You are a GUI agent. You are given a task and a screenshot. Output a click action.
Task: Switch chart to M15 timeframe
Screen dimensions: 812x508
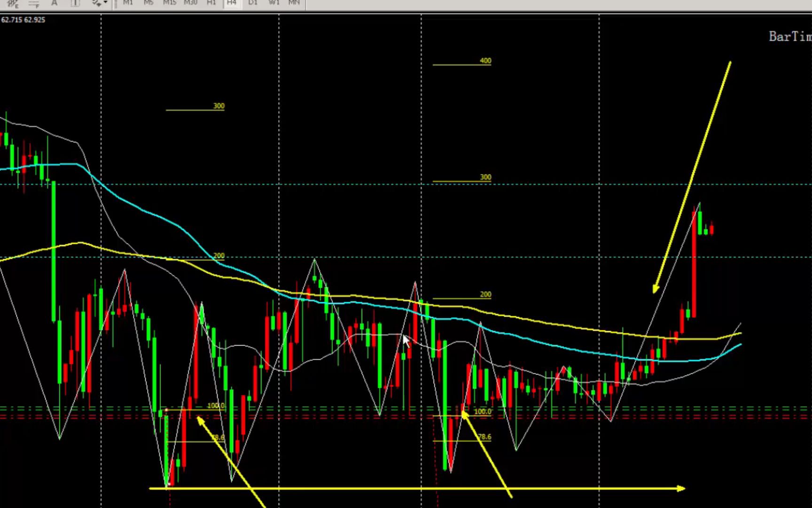pyautogui.click(x=169, y=3)
